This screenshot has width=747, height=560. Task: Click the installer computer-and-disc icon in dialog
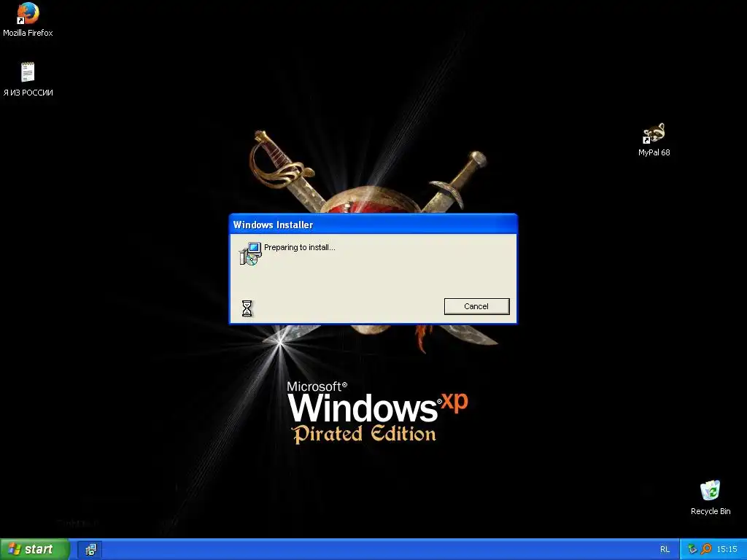(x=250, y=253)
